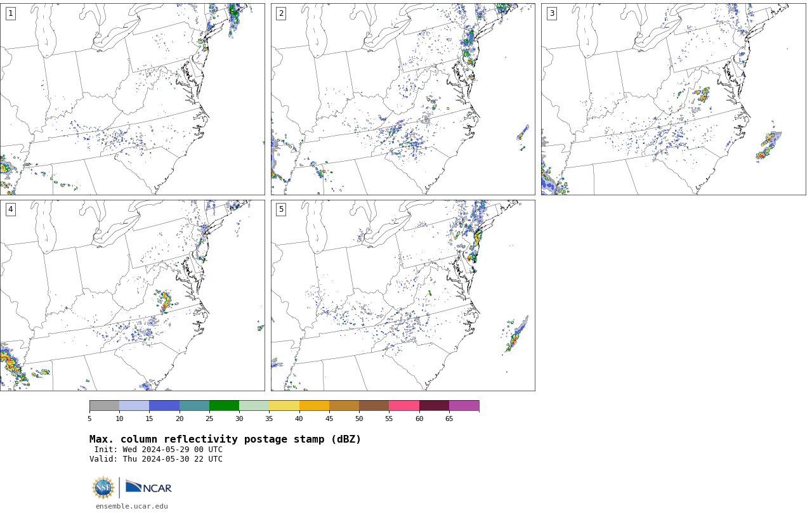Click the panel number 5 label
Image resolution: width=812 pixels, height=513 pixels.
coord(281,209)
